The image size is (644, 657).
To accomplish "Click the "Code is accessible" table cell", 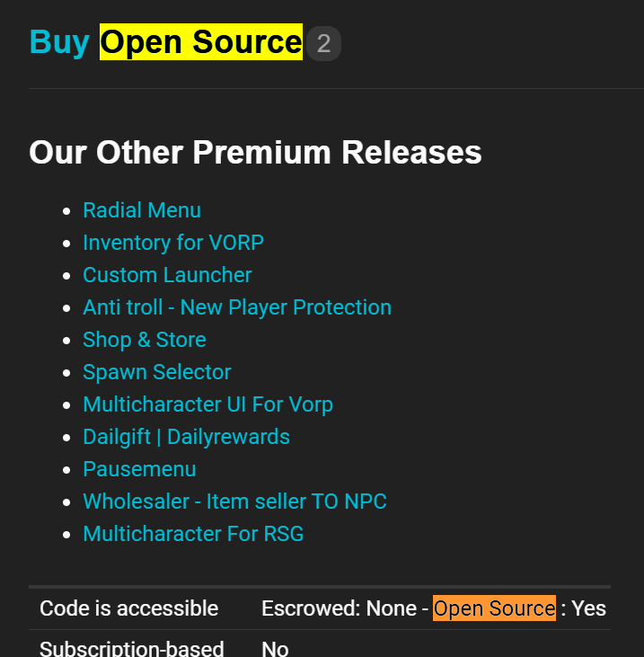I will (129, 608).
